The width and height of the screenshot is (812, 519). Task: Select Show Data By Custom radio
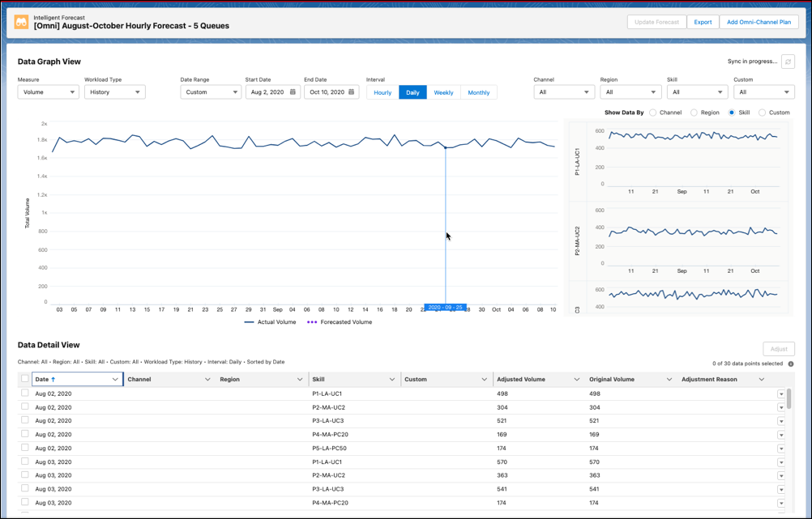coord(762,113)
